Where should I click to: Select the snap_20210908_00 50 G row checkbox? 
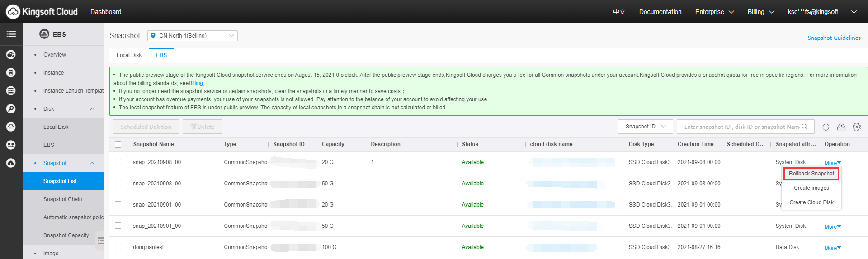tap(118, 183)
